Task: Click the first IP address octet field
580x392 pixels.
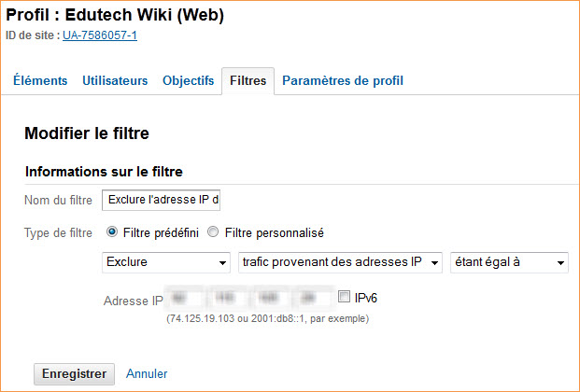Action: pos(183,298)
